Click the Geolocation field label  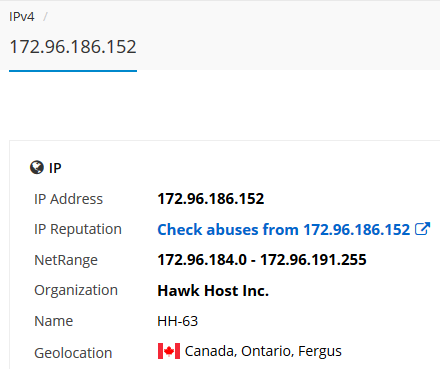point(73,353)
